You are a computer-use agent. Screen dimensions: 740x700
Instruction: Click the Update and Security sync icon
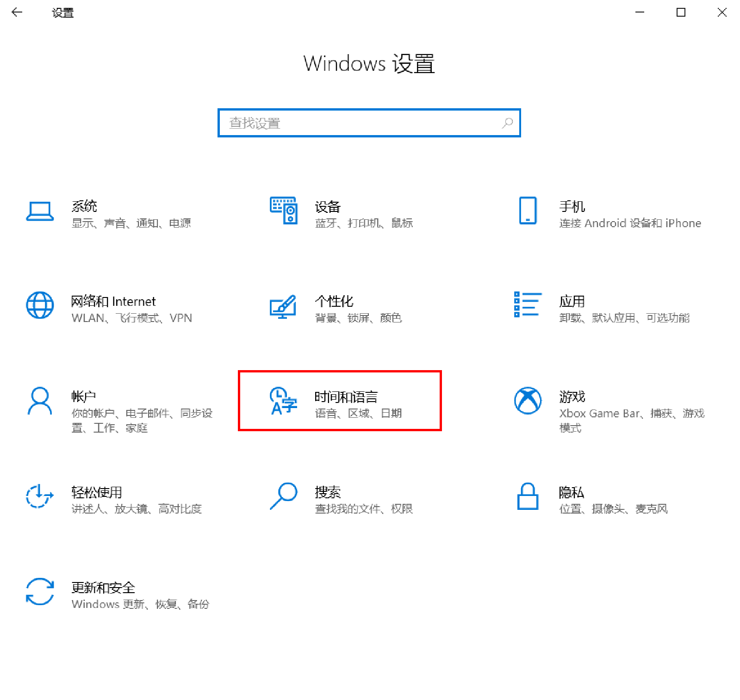click(40, 591)
